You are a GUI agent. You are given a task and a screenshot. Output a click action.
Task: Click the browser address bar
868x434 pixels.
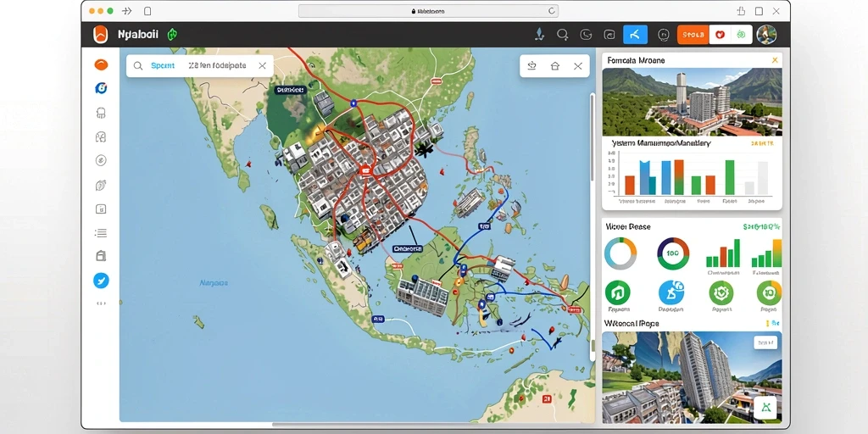428,11
